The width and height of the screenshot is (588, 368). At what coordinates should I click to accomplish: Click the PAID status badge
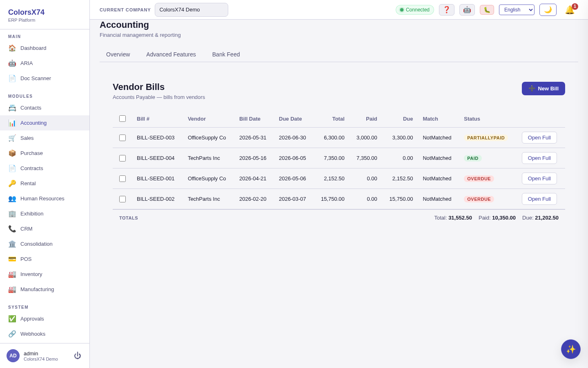pyautogui.click(x=473, y=158)
